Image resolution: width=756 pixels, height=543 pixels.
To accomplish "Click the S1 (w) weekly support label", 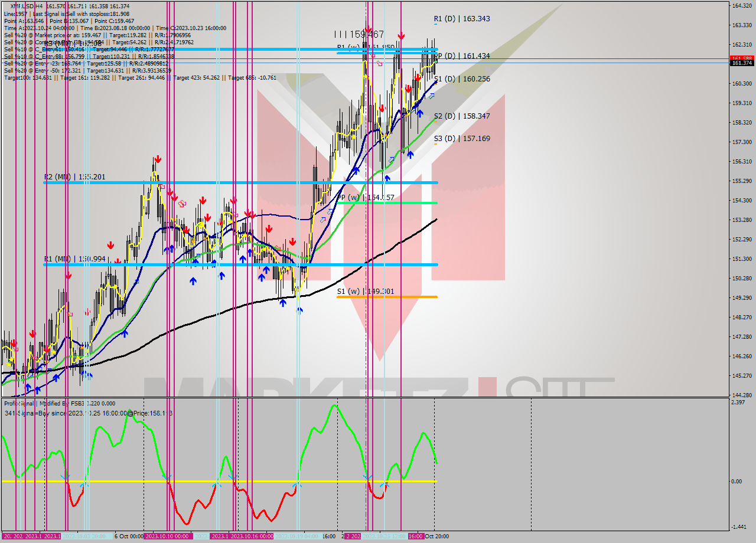I will click(366, 292).
